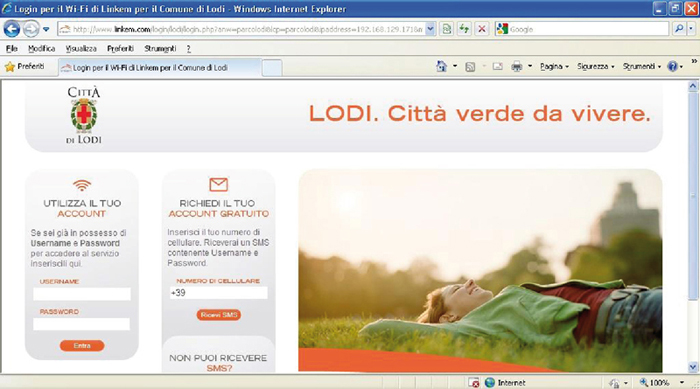The image size is (700, 389).
Task: Click the address bar URL field
Action: point(241,29)
